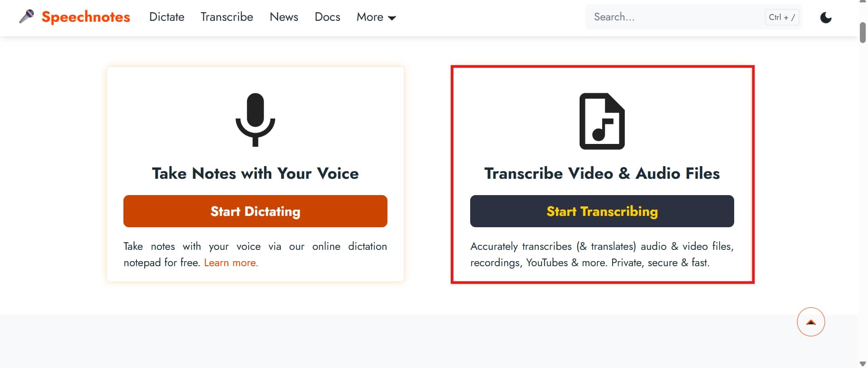Open the Docs menu item
Viewport: 868px width, 368px height.
tap(327, 17)
